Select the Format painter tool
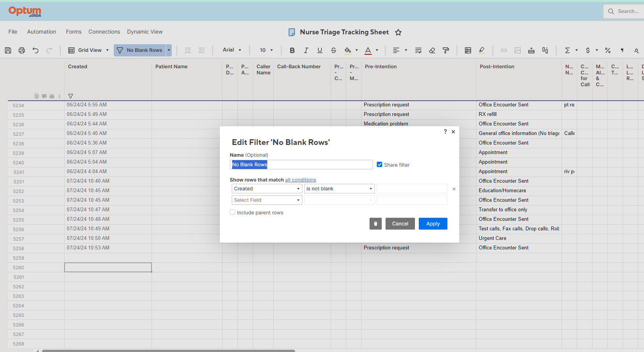This screenshot has height=352, width=644. click(x=446, y=50)
